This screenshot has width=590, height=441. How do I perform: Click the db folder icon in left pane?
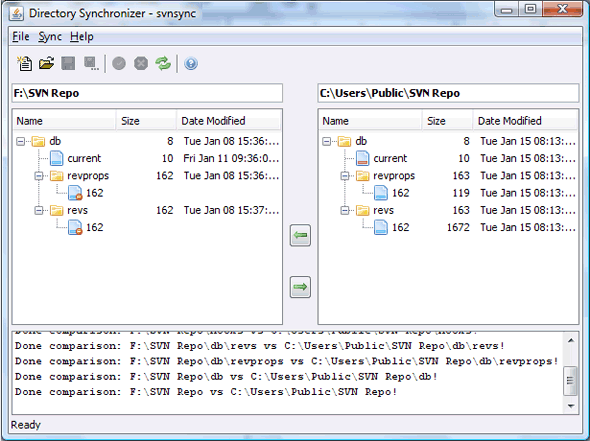pyautogui.click(x=38, y=141)
